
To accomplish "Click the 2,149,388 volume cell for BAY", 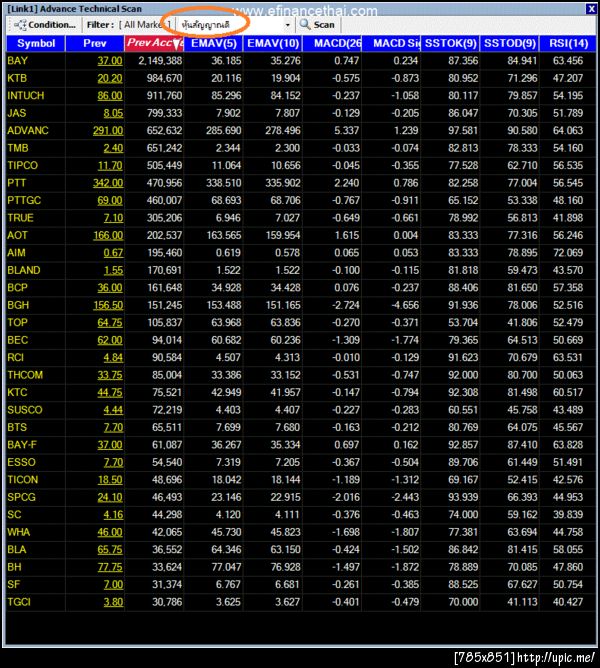I will (x=160, y=61).
